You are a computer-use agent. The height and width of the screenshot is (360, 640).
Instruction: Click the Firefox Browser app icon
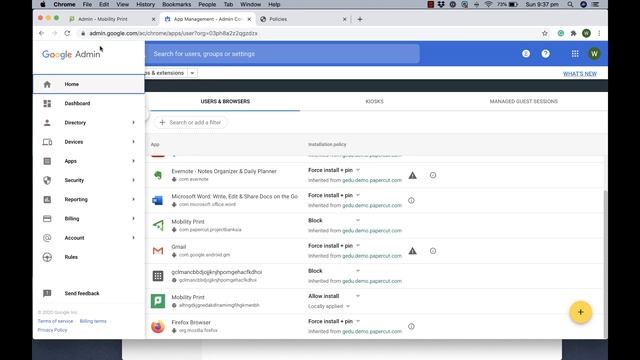tap(158, 327)
